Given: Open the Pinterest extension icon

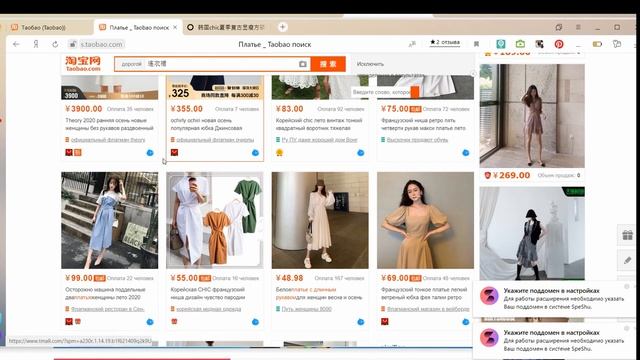Looking at the screenshot, I should point(559,44).
